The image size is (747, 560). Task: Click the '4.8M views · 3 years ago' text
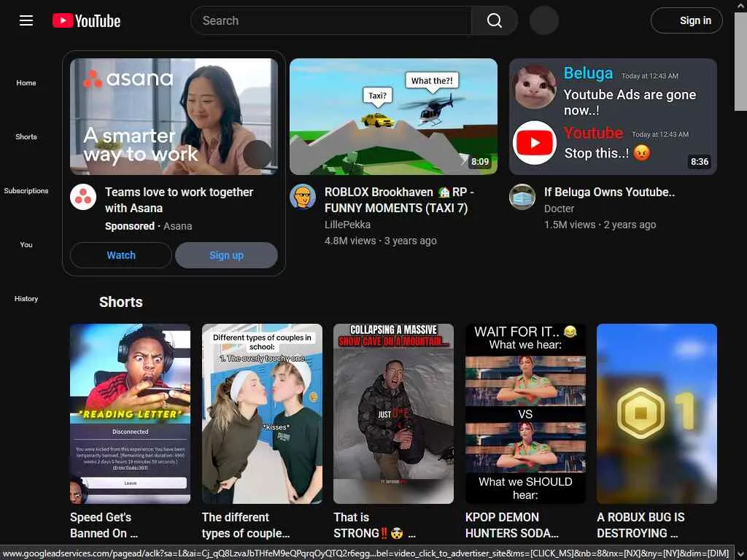pos(380,241)
